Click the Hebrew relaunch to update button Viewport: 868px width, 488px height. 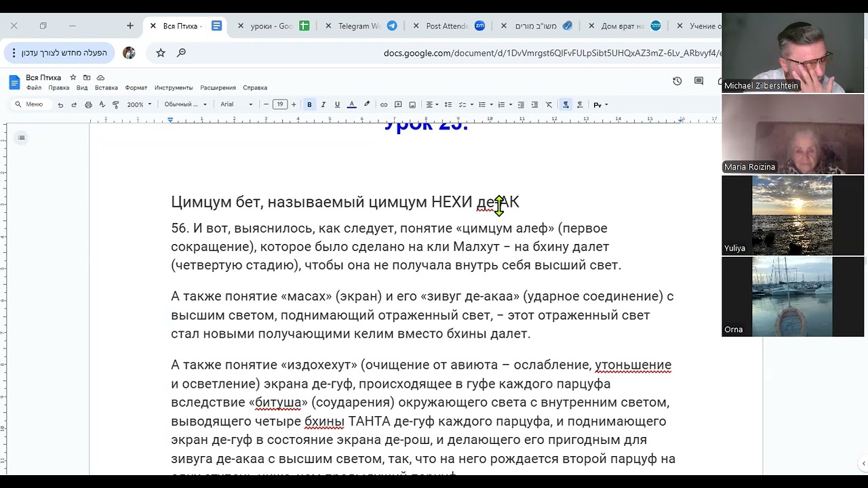pyautogui.click(x=59, y=53)
